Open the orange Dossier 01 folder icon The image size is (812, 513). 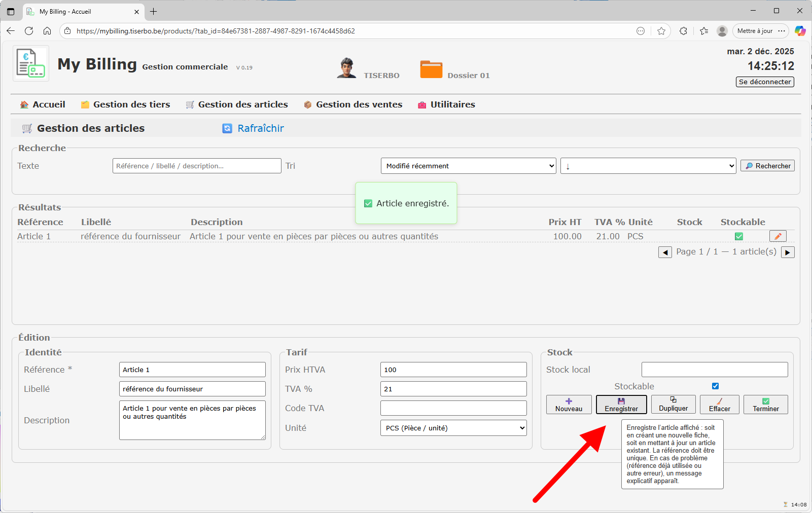coord(431,69)
